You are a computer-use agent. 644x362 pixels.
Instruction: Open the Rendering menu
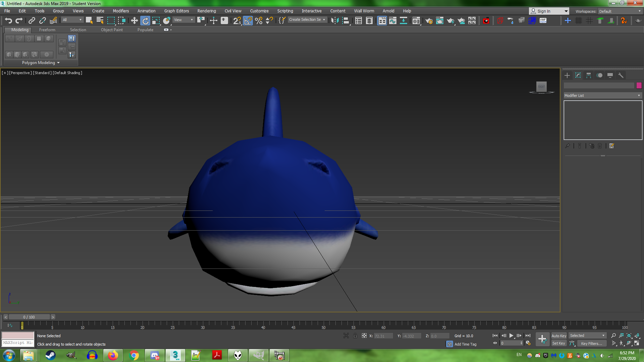207,11
